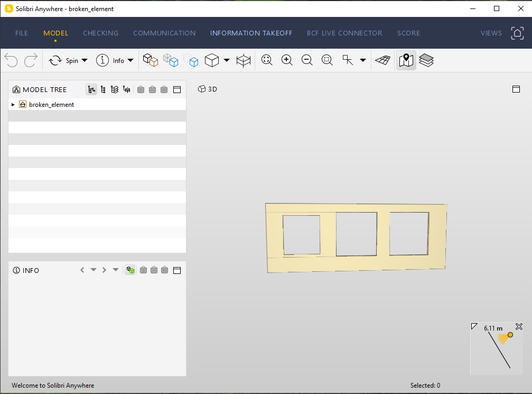Maximize the Model Tree panel
The height and width of the screenshot is (394, 532).
(177, 90)
